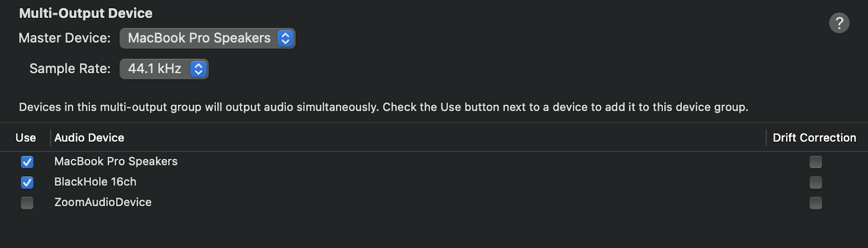Enable Drift Correction for MacBook Pro Speakers

[x=815, y=162]
